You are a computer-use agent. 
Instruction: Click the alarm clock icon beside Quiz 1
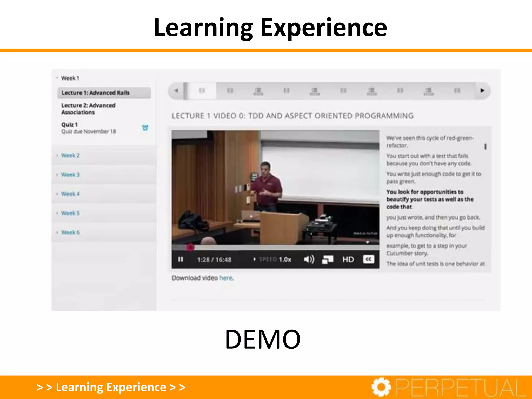145,128
